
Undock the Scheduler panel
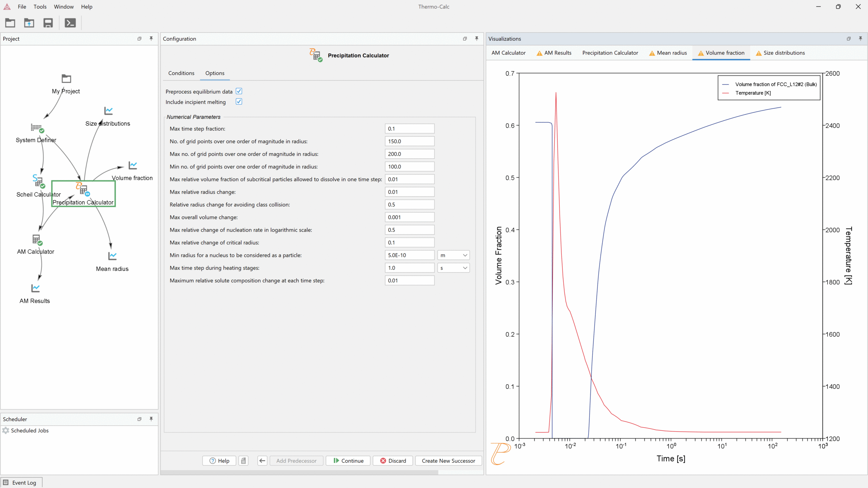(x=139, y=419)
